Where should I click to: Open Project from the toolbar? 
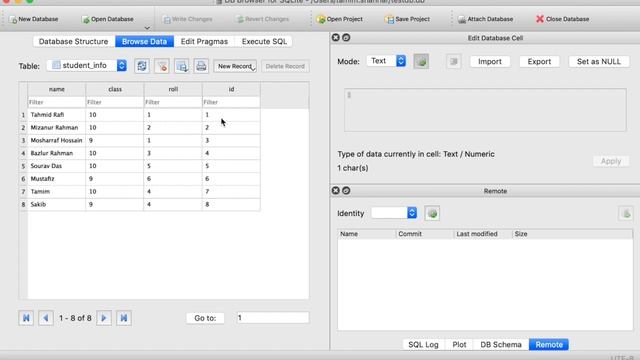340,19
